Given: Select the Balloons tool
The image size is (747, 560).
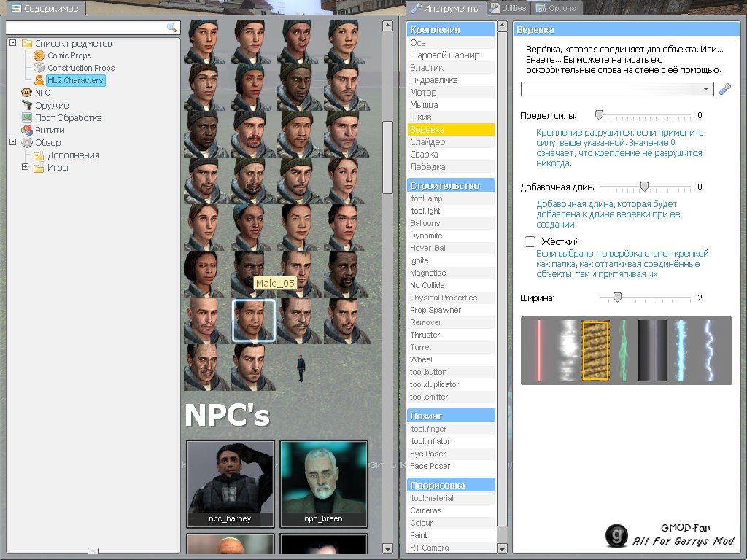Looking at the screenshot, I should (x=451, y=223).
